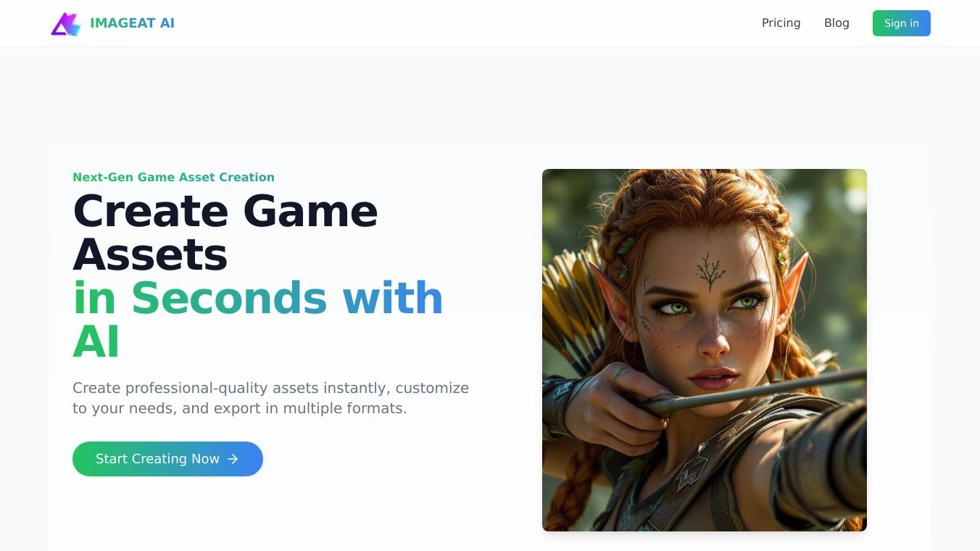This screenshot has width=980, height=551.
Task: Click the quiver of arrows behind the elf
Action: 573,312
